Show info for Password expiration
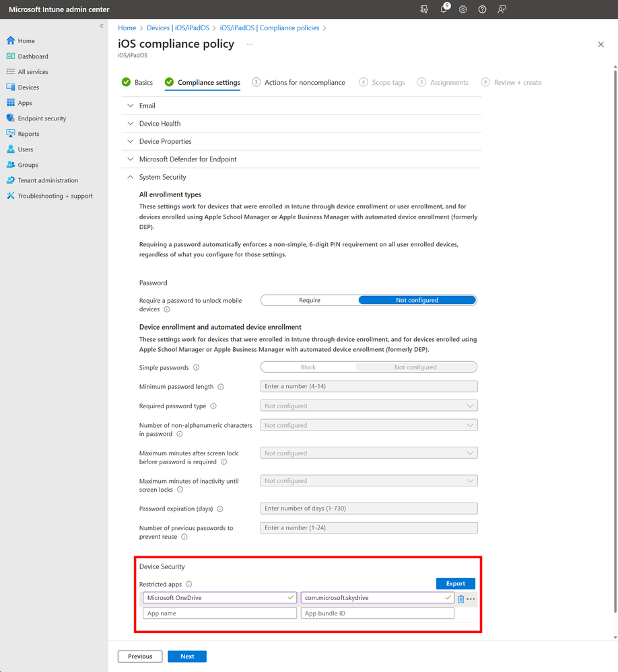The image size is (618, 672). coord(220,509)
